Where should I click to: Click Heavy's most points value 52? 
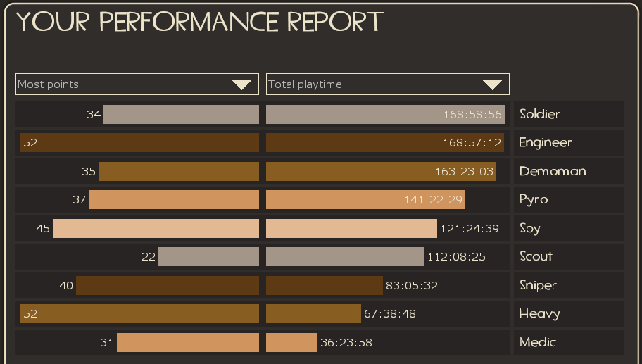pyautogui.click(x=30, y=313)
